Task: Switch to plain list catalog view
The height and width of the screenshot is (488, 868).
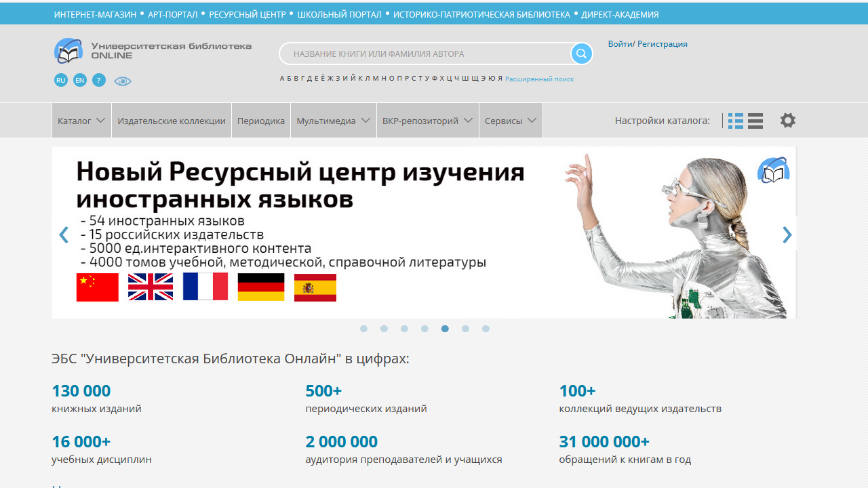Action: (x=755, y=121)
